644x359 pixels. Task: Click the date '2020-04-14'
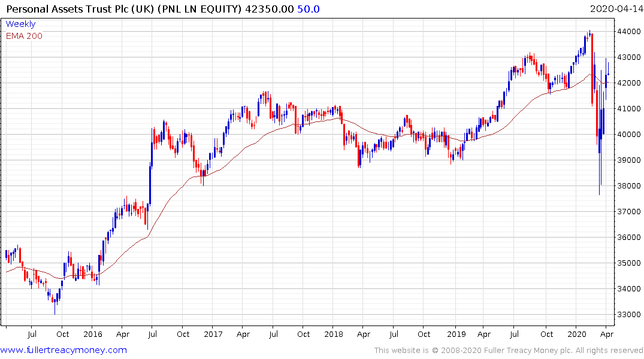tap(616, 8)
